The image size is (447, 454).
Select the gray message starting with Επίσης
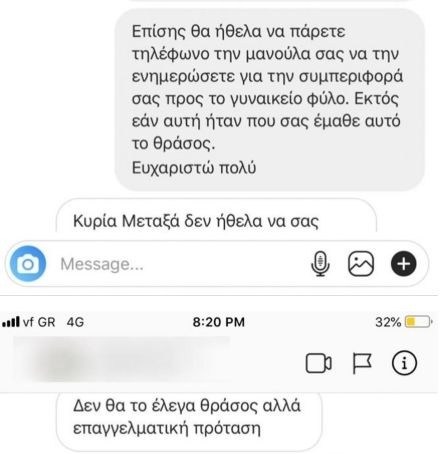click(x=269, y=99)
